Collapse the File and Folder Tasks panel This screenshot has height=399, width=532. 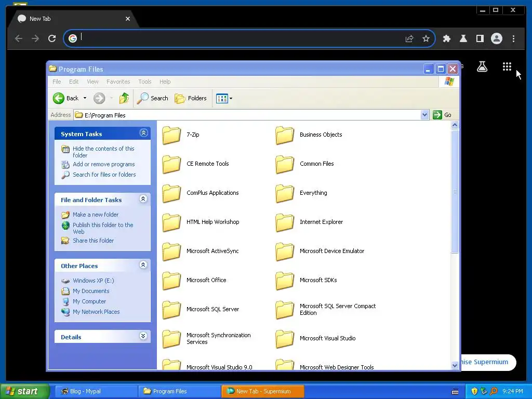pyautogui.click(x=143, y=199)
